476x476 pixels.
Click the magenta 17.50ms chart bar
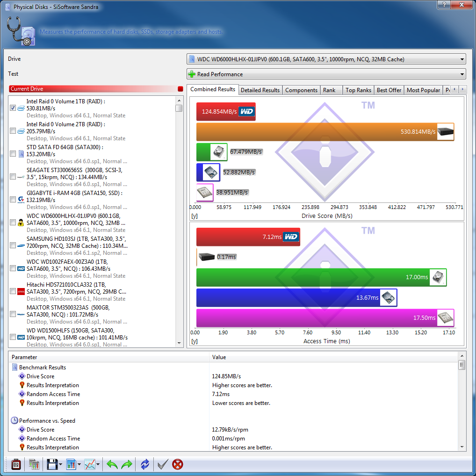pyautogui.click(x=325, y=318)
